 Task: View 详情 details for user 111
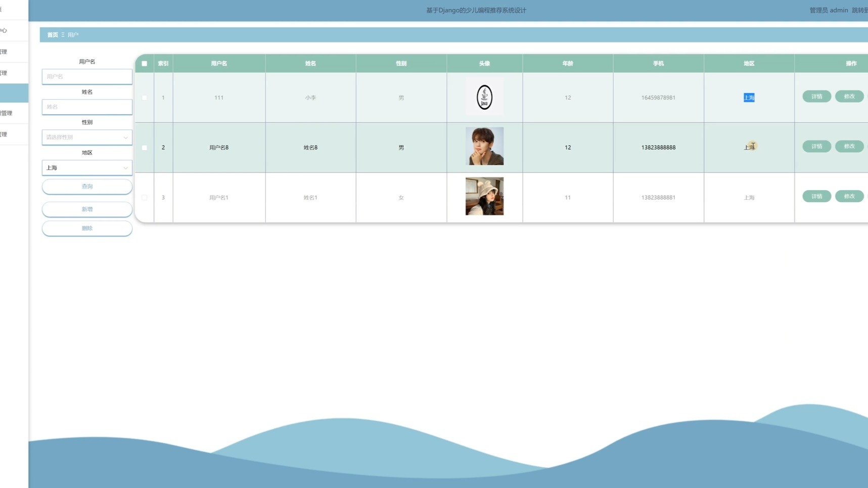816,97
